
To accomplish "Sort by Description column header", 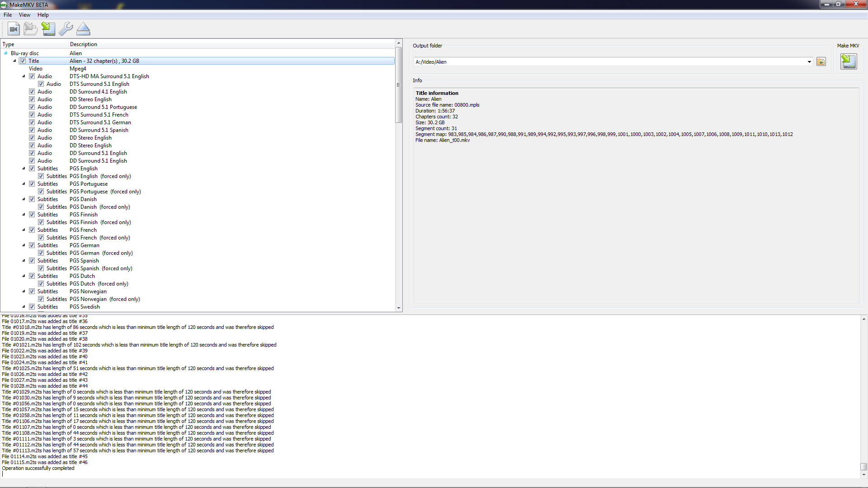I will click(231, 44).
